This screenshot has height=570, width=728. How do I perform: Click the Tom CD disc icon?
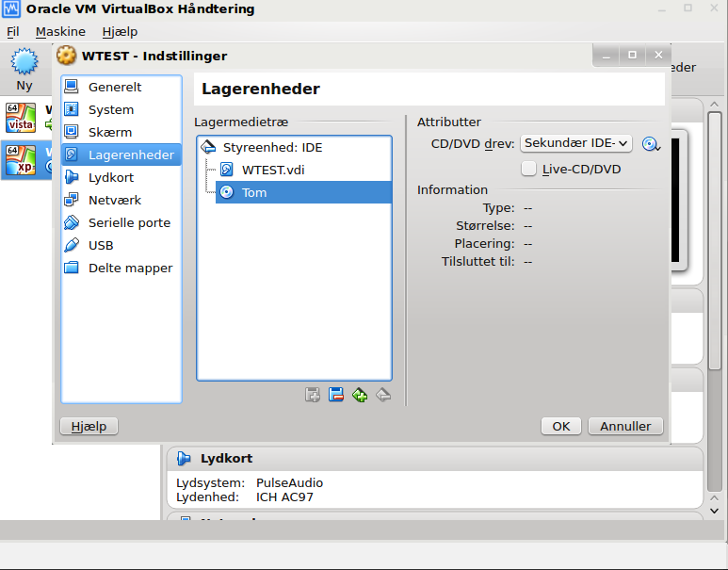pos(227,192)
